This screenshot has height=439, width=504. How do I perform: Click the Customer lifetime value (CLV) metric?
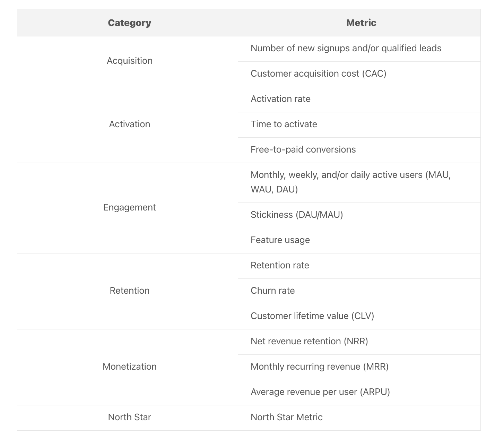pos(312,316)
